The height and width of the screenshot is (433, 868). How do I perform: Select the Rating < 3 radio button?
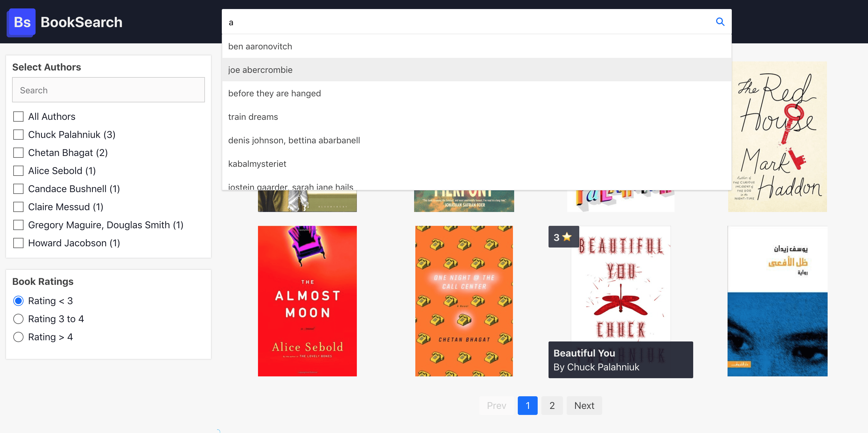click(18, 301)
